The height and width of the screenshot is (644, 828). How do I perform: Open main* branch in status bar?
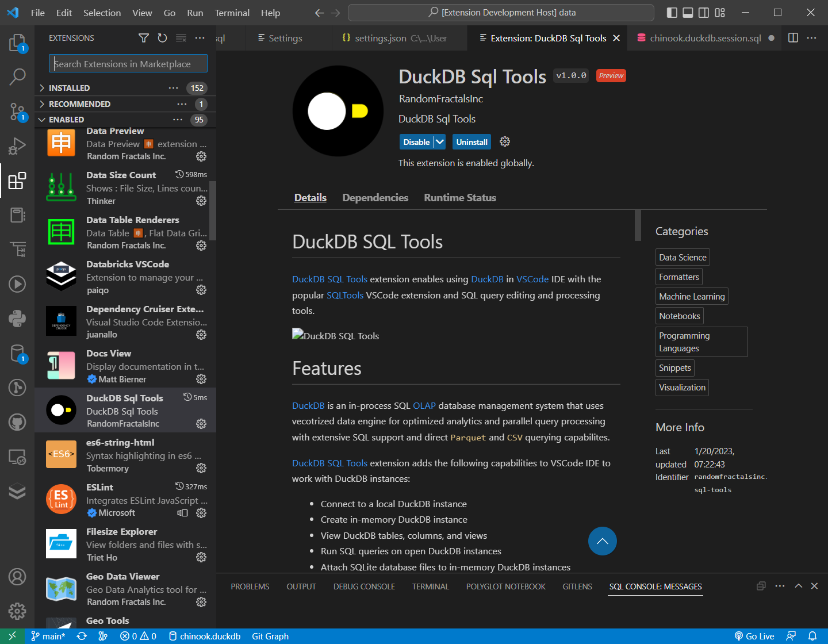(x=48, y=636)
